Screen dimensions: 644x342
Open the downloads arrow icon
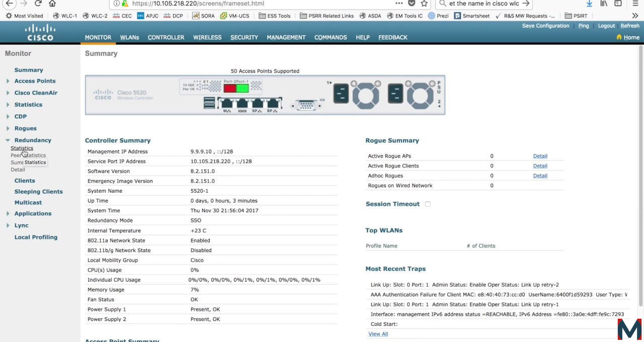click(589, 3)
